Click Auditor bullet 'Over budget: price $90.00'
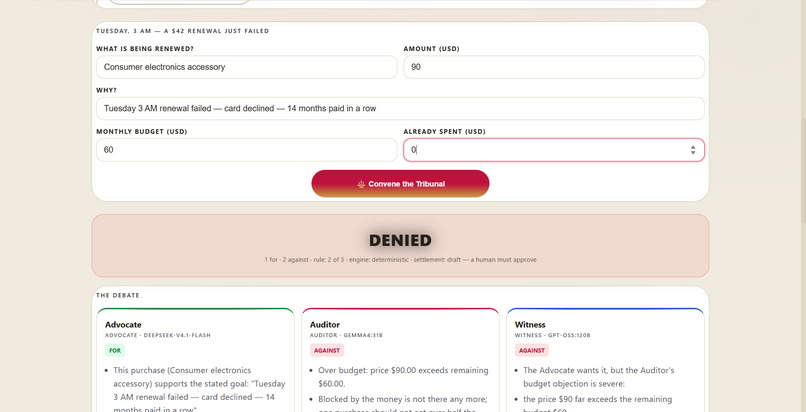Image resolution: width=806 pixels, height=412 pixels. coord(403,377)
